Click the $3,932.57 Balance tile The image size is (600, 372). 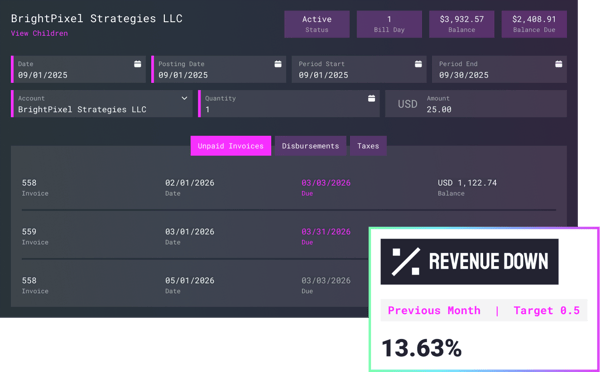(x=461, y=24)
